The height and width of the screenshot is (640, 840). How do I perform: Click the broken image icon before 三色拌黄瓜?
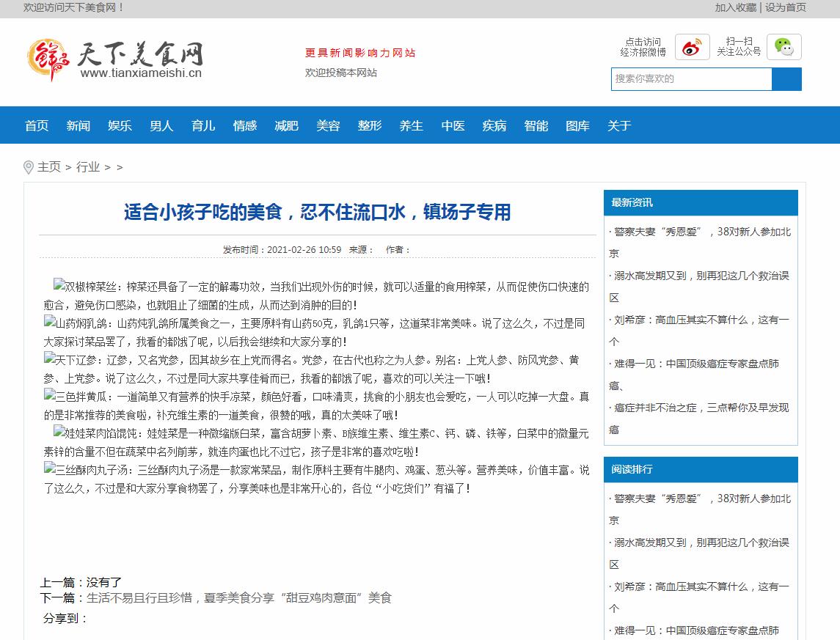pyautogui.click(x=49, y=395)
